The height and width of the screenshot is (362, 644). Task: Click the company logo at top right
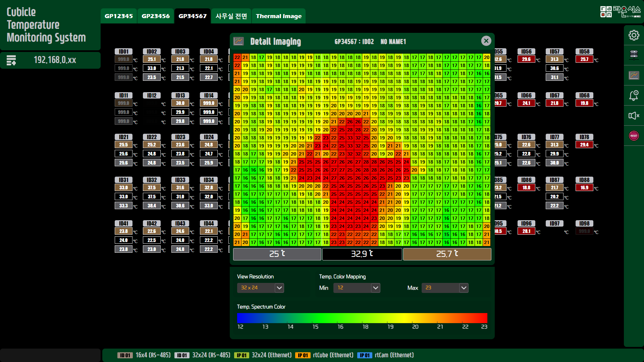tap(620, 12)
